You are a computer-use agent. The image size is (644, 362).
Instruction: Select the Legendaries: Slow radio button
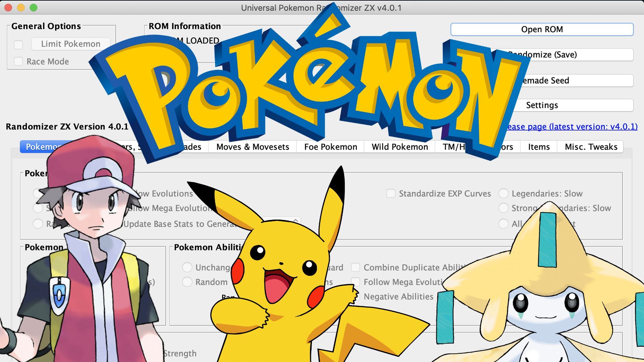pos(503,193)
